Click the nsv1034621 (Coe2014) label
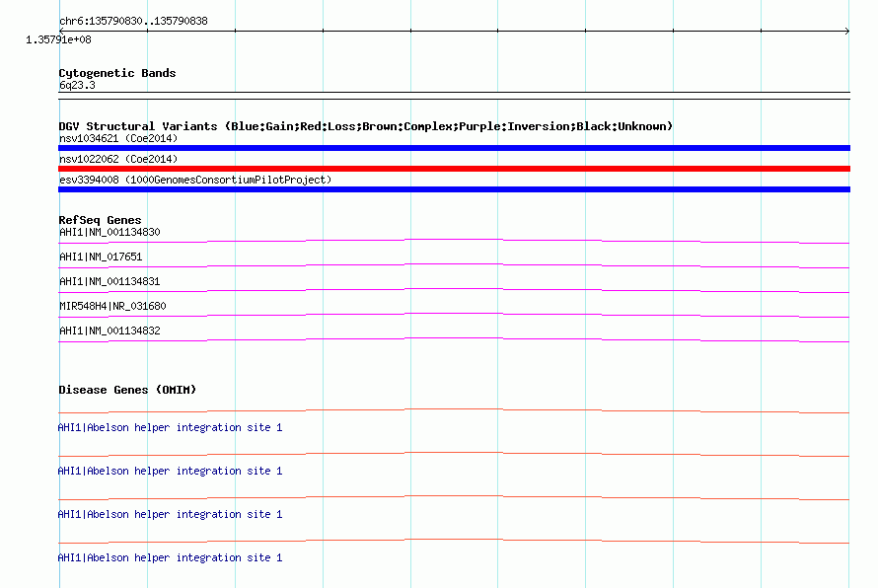878x588 pixels. 118,138
